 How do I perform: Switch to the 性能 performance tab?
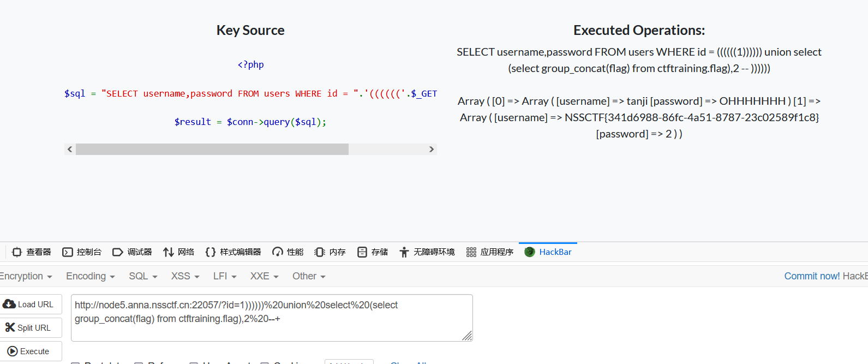click(288, 252)
